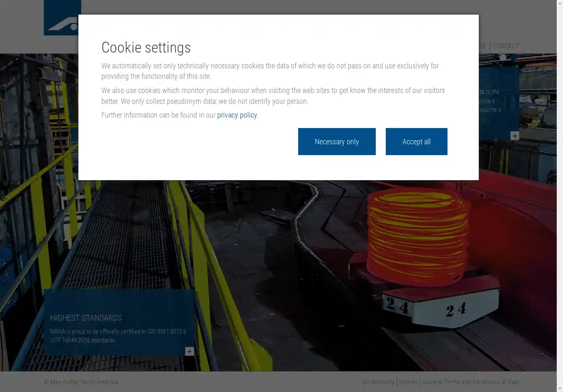This screenshot has height=392, width=563.
Task: Click the scrollbar up arrow
Action: point(560,3)
